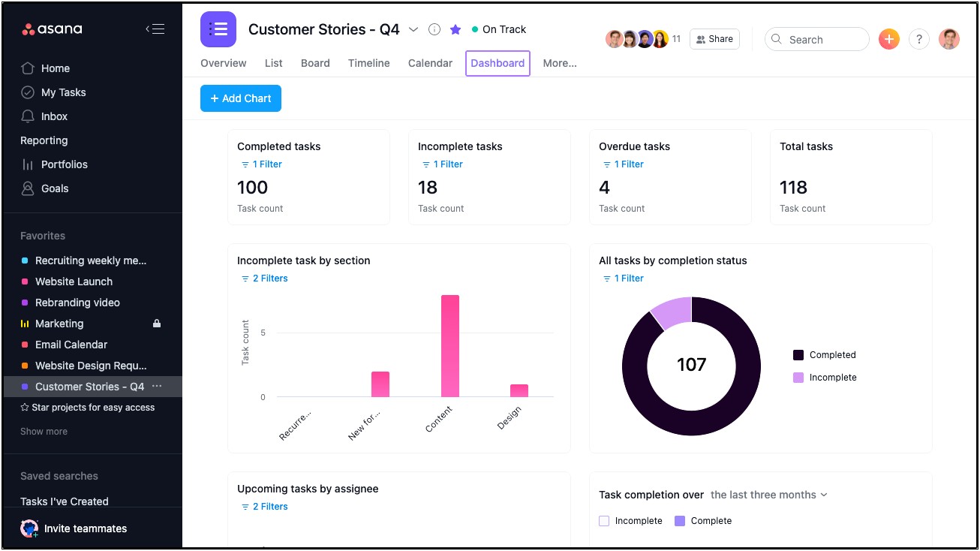Click the orange plus quick-add button
Image resolution: width=980 pixels, height=551 pixels.
point(888,39)
